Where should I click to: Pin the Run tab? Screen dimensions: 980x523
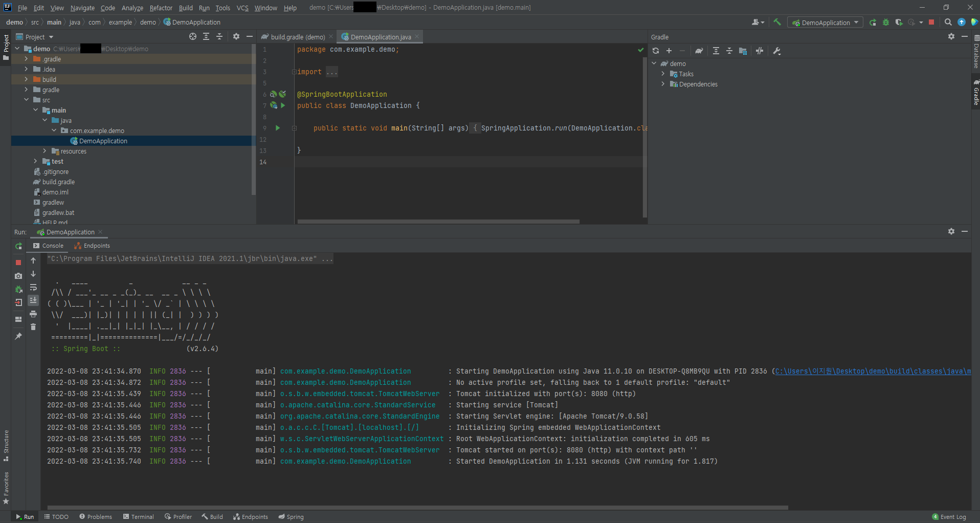pyautogui.click(x=18, y=336)
